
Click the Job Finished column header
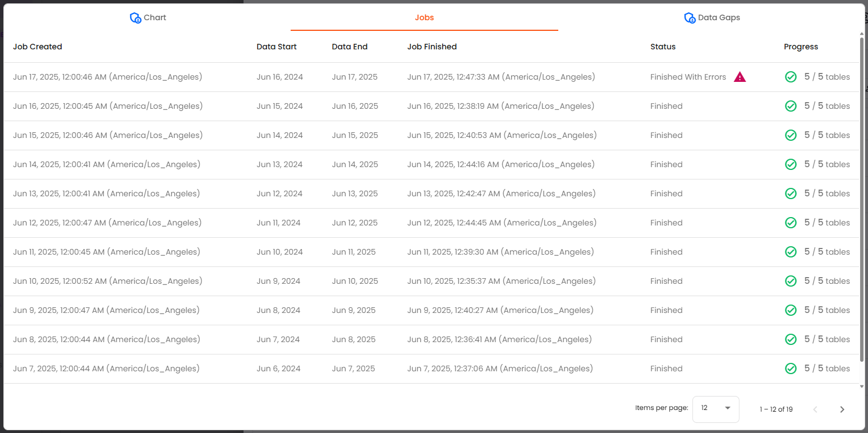(x=431, y=47)
